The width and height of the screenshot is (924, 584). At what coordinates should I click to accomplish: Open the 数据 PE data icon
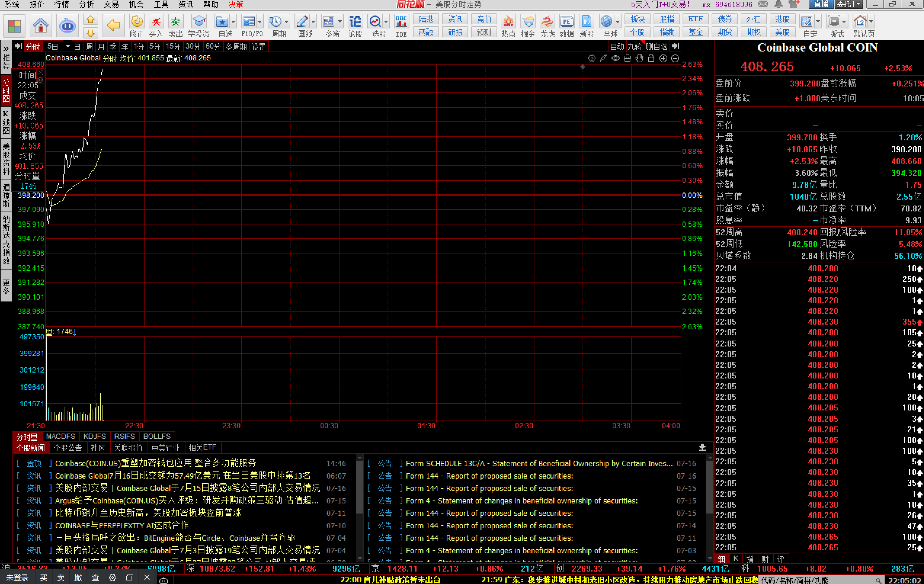(567, 25)
